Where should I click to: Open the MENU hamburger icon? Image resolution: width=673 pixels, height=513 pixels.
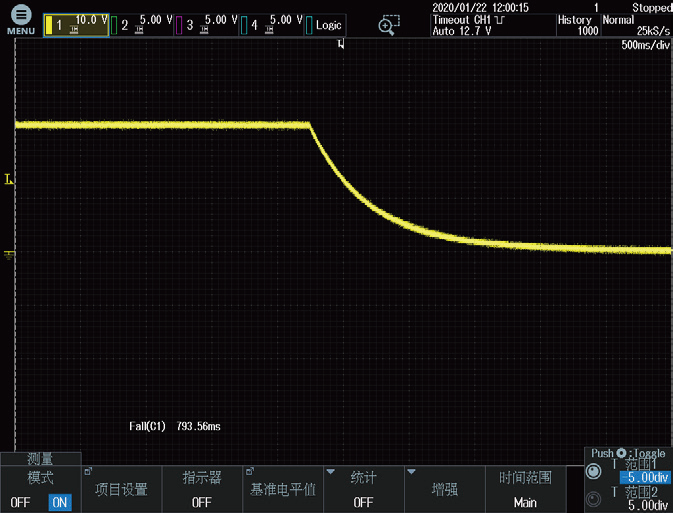pyautogui.click(x=21, y=15)
